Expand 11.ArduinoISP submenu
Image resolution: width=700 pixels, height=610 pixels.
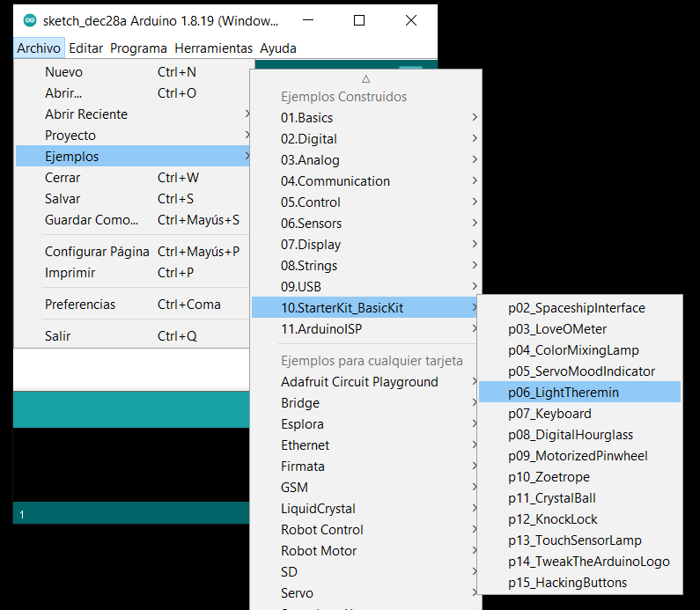366,329
